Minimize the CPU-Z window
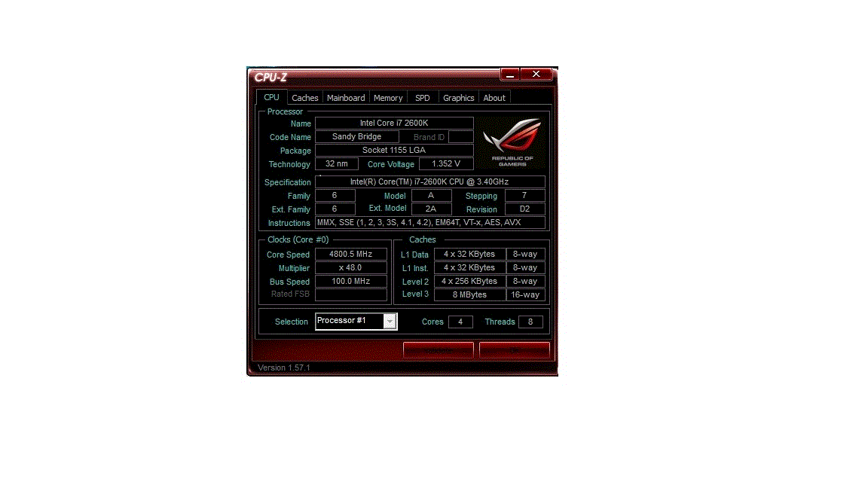Viewport: 868px width, 488px height. coord(510,74)
